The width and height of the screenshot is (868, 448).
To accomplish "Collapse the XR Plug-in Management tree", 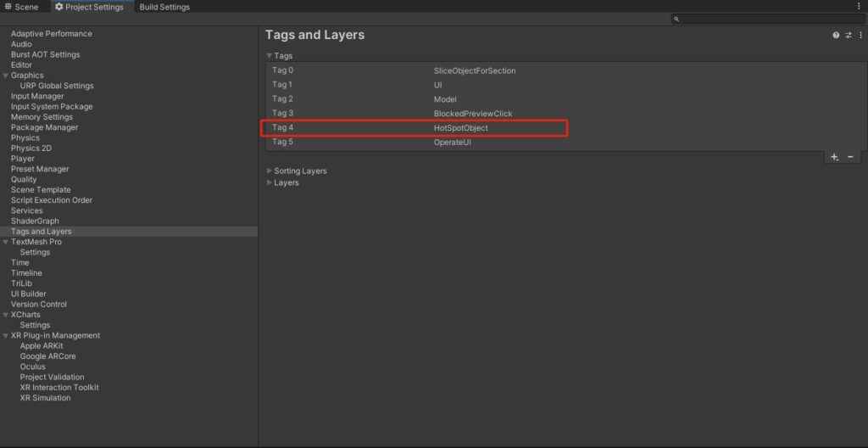I will point(6,336).
